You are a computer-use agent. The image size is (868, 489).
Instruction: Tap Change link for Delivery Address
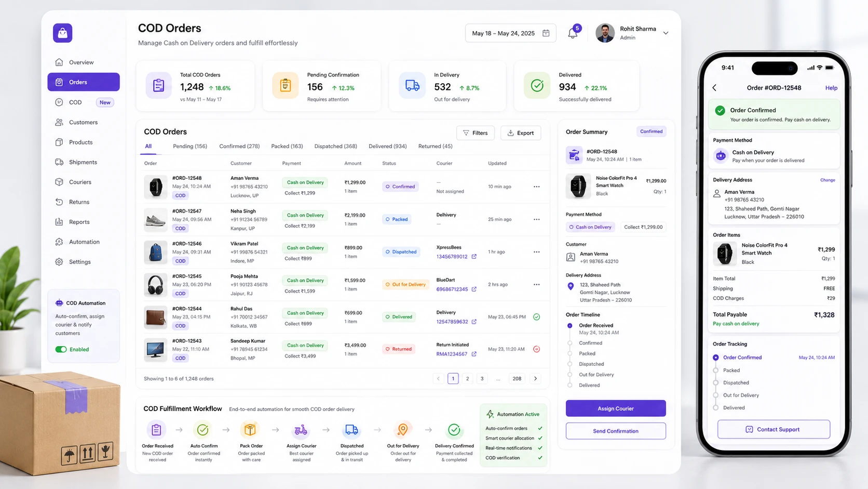pyautogui.click(x=828, y=180)
